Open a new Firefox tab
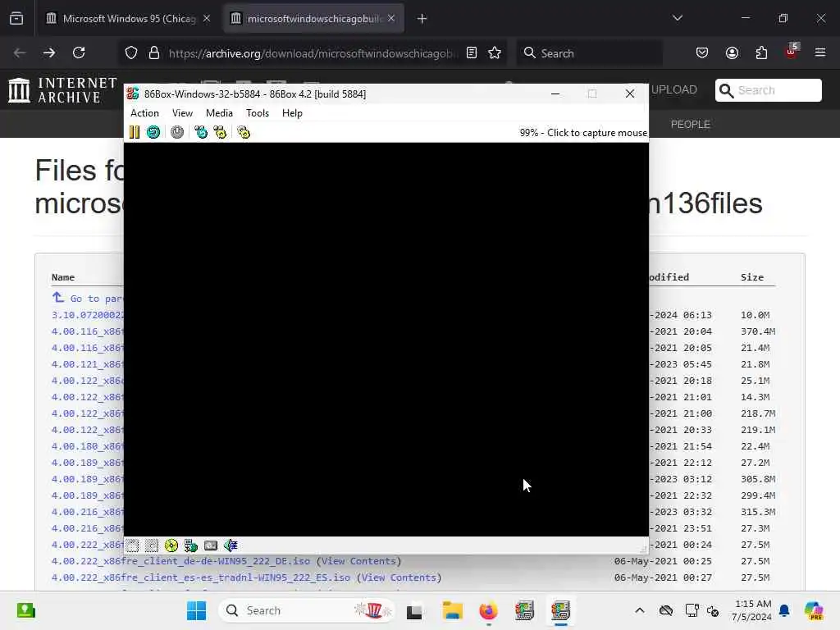Image resolution: width=840 pixels, height=630 pixels. (x=422, y=19)
